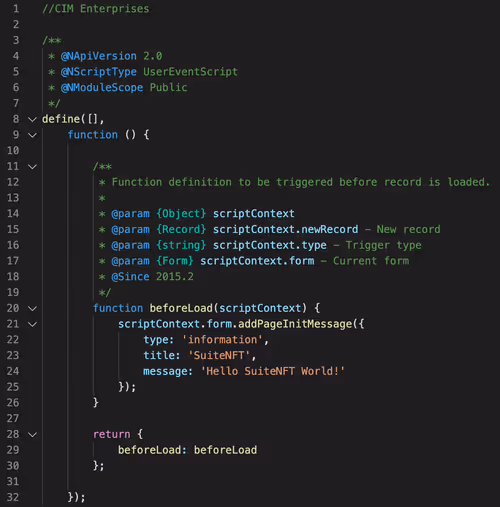Click line number 1 in the gutter
Viewport: 500px width, 507px height.
tap(16, 9)
